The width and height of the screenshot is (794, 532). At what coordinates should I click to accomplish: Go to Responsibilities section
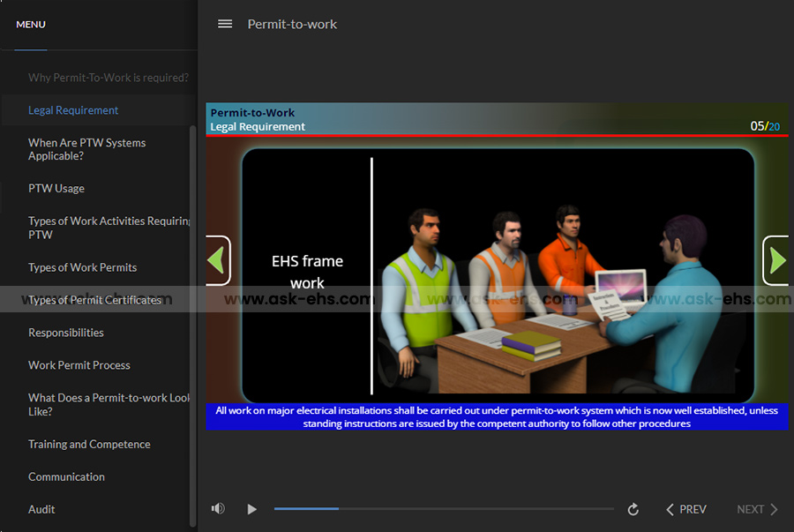point(66,333)
